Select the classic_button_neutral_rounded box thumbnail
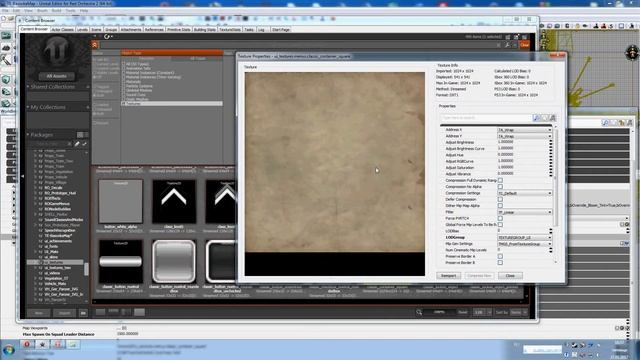 [x=174, y=261]
